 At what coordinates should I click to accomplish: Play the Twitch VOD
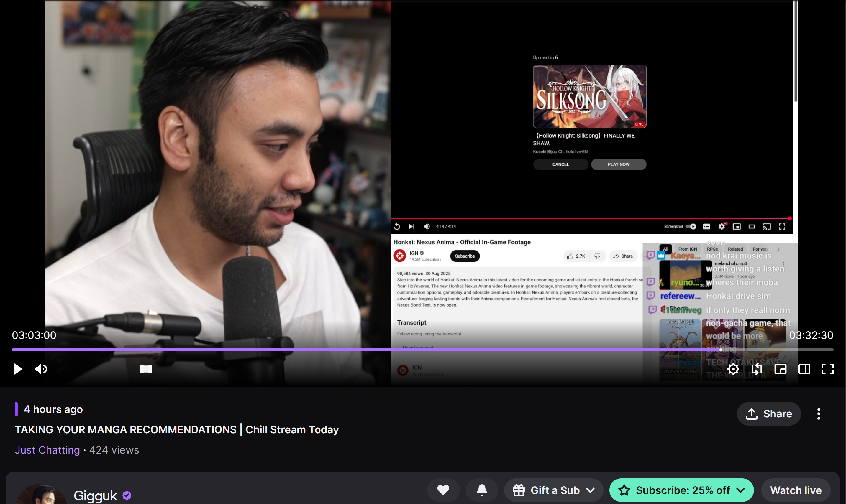pyautogui.click(x=18, y=369)
